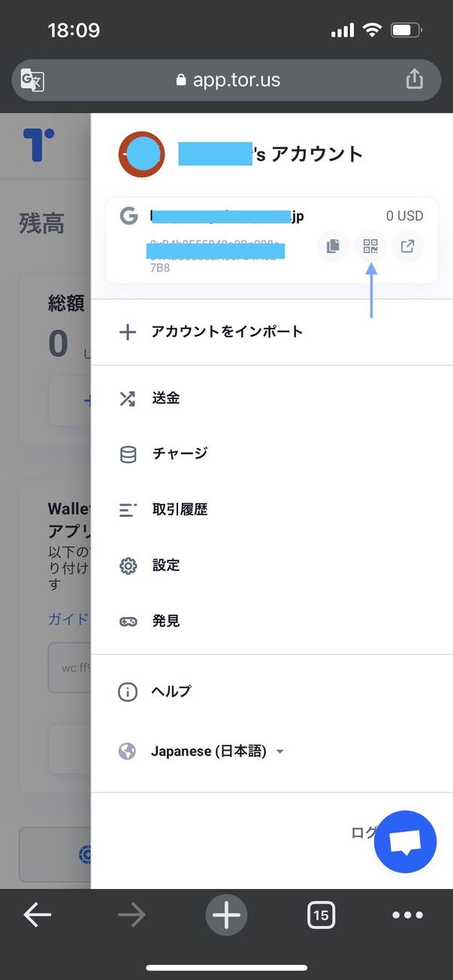Go back with the left arrow
453x980 pixels.
tap(37, 915)
